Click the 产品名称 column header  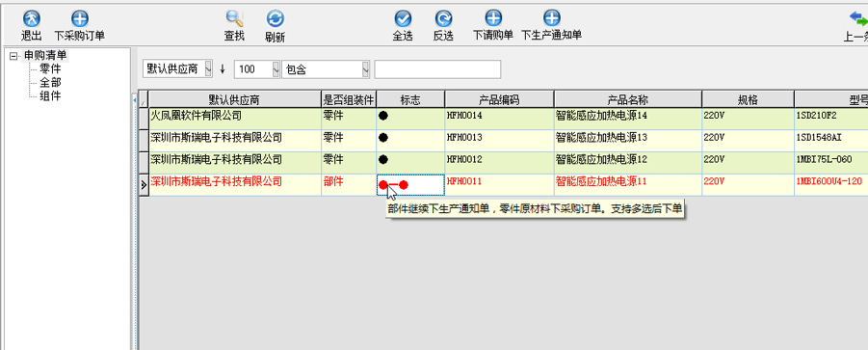[628, 99]
